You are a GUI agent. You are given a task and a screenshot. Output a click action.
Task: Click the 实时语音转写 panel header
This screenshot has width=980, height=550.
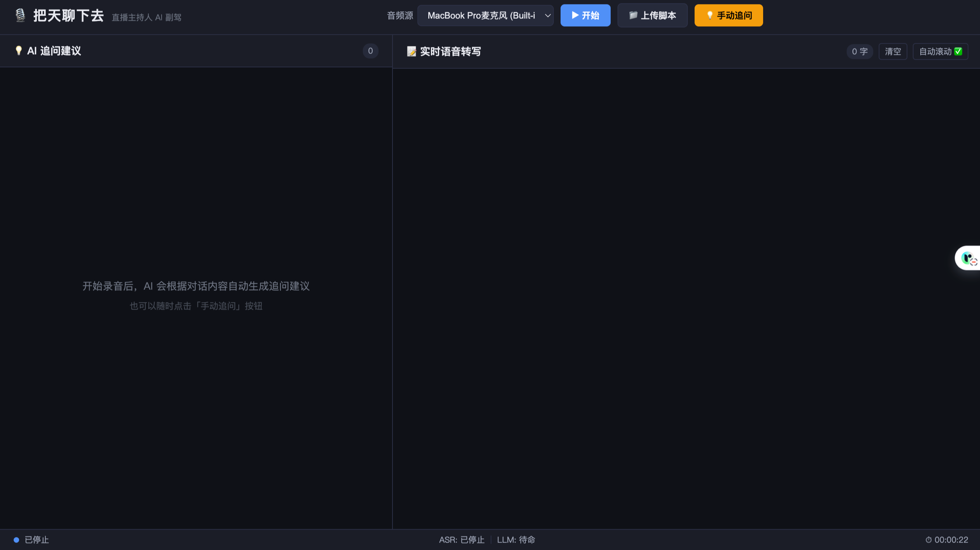click(x=451, y=52)
